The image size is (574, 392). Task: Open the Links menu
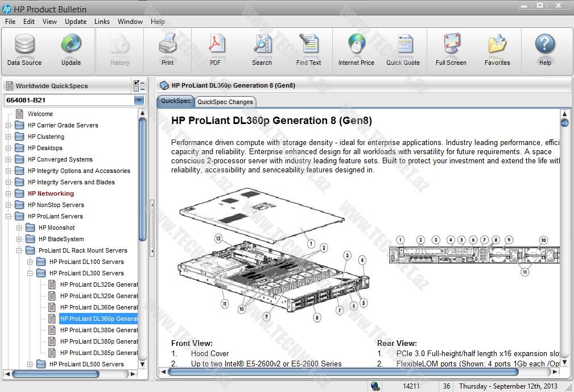(102, 22)
